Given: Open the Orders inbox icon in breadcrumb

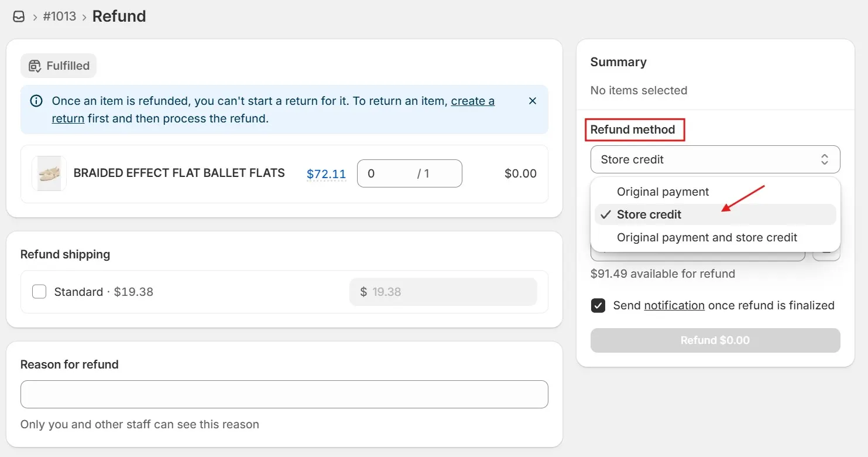Looking at the screenshot, I should tap(19, 17).
